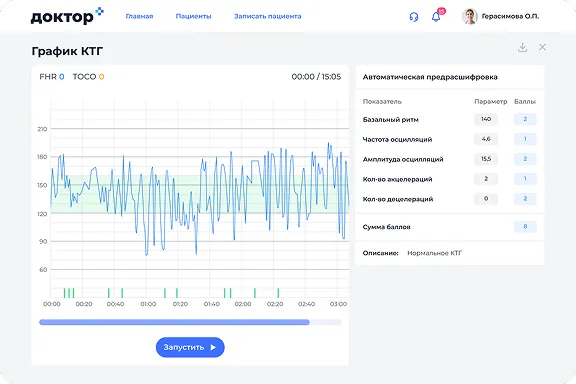
Task: Click Кол-во децелераций parameter value 0
Action: [486, 198]
